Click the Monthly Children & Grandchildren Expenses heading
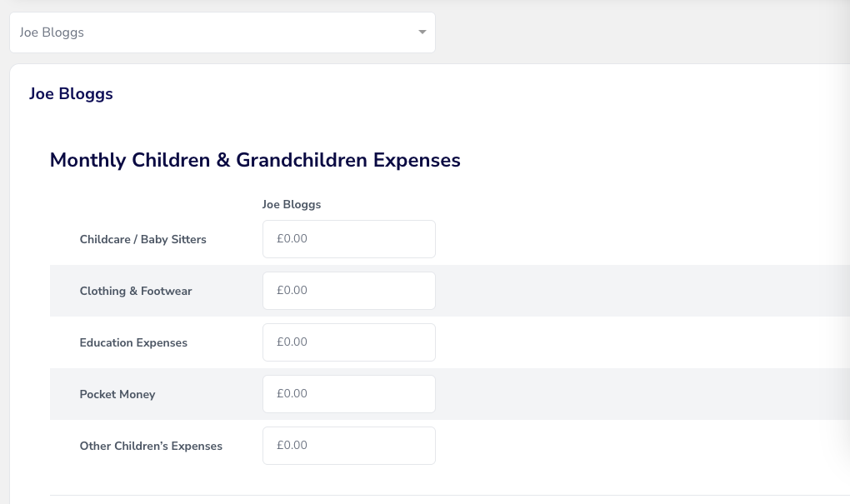850x504 pixels. (x=255, y=161)
